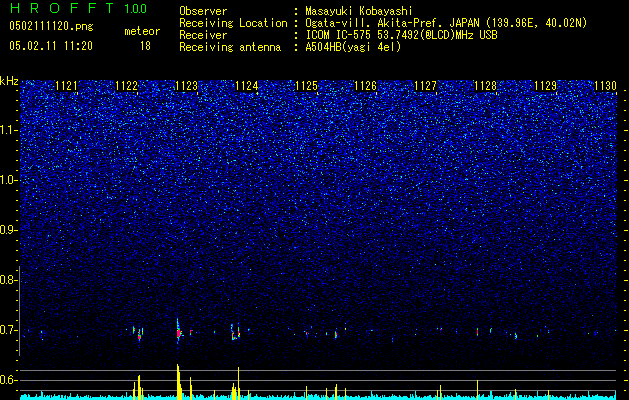The height and width of the screenshot is (400, 629).
Task: Click the yellow signal bar below 1128
Action: (x=477, y=389)
